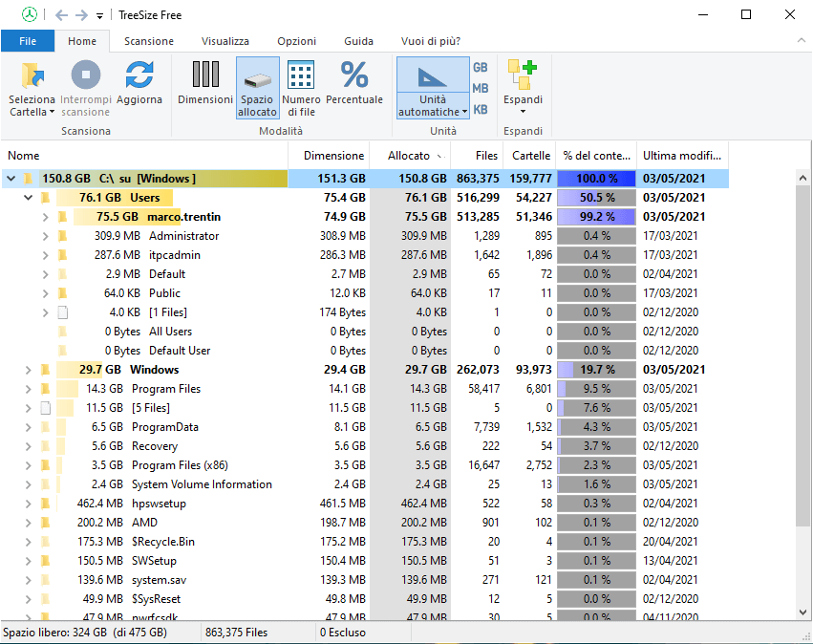Open the Vuoi di più? tab

(430, 41)
